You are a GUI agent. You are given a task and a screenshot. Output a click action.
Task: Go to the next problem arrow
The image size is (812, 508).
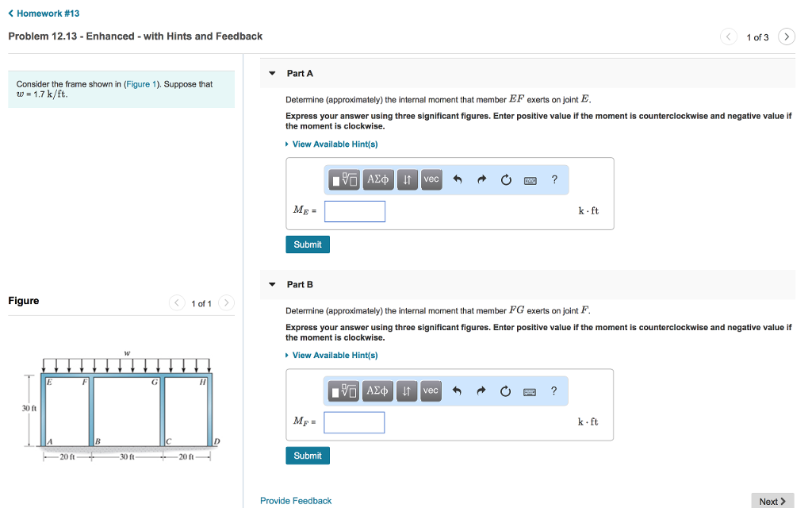[786, 37]
